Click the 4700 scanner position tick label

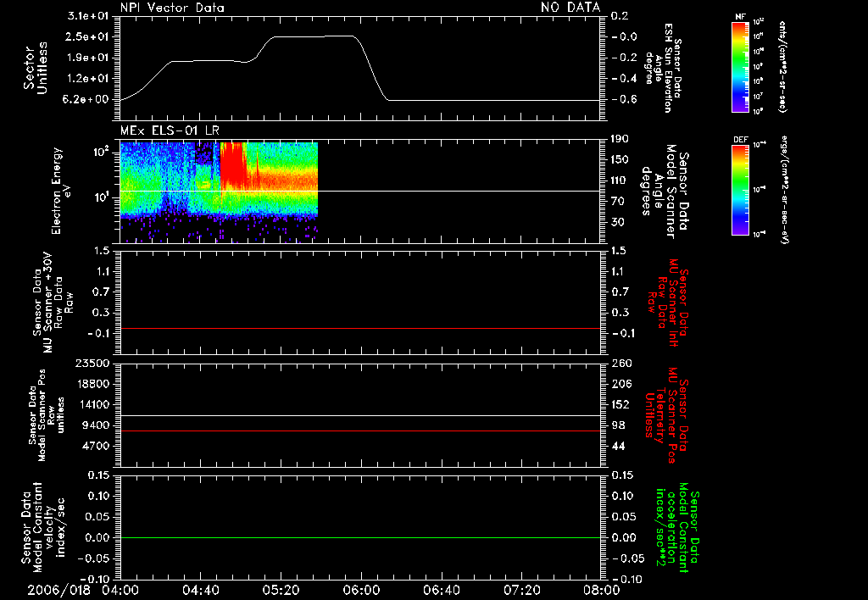click(96, 446)
